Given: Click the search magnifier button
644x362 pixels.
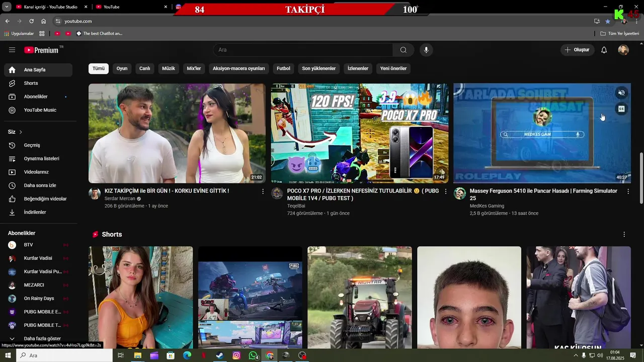Looking at the screenshot, I should (x=404, y=50).
